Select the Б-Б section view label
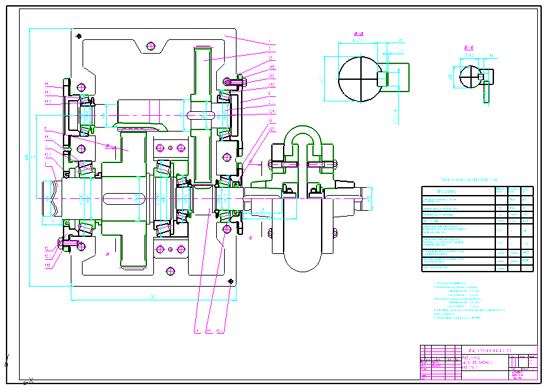The height and width of the screenshot is (392, 549). tap(469, 48)
